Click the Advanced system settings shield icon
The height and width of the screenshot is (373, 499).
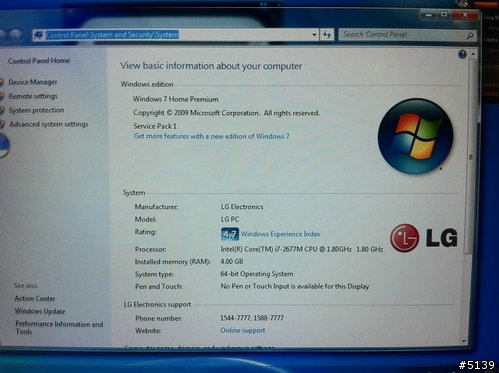point(2,124)
